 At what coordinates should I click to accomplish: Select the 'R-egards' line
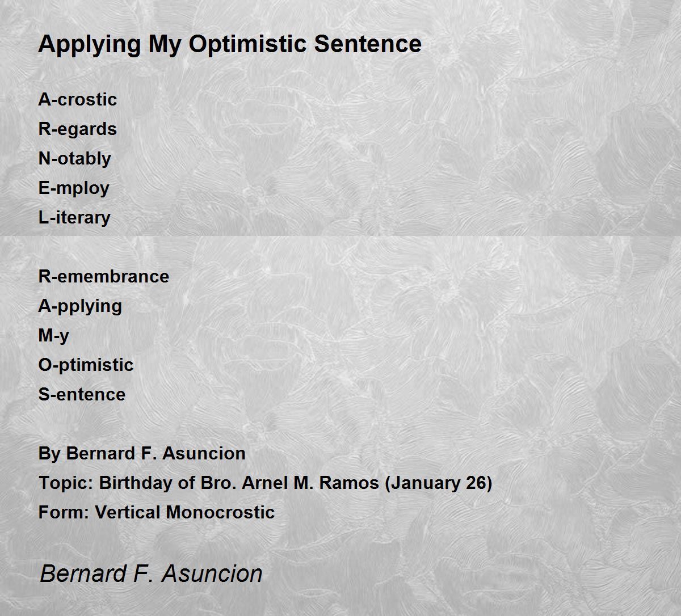tap(78, 129)
